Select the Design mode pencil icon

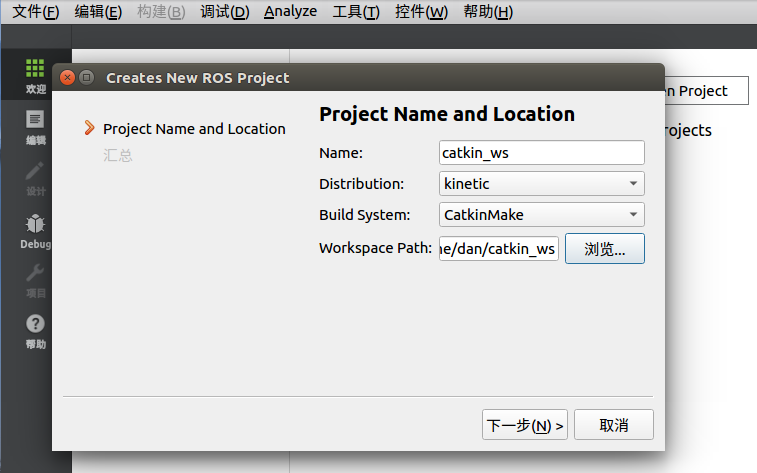35,170
